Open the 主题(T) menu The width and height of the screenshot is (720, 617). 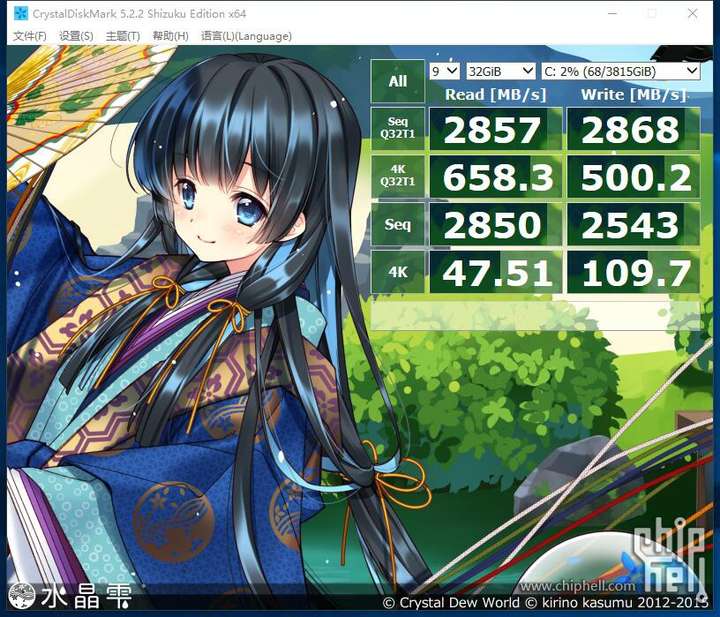point(123,36)
